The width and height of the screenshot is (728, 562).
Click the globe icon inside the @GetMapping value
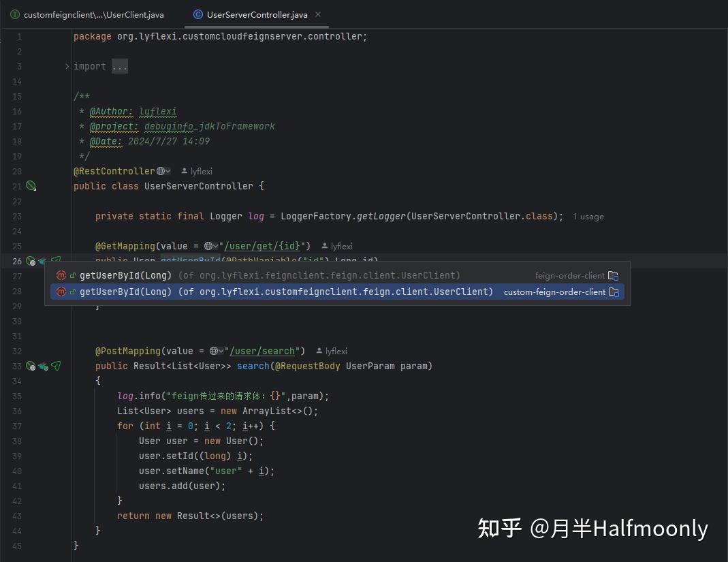[x=209, y=246]
